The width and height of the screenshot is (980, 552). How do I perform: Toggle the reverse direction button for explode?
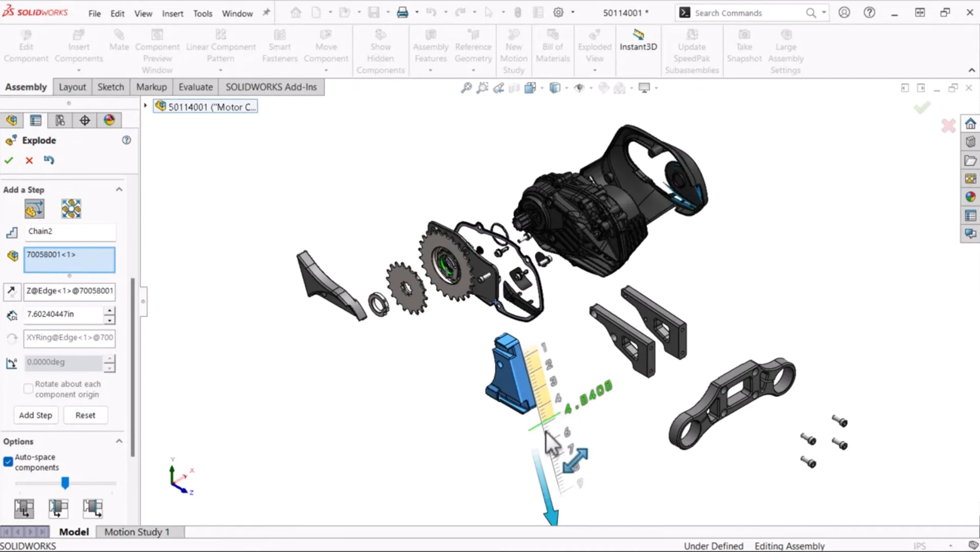pos(11,291)
